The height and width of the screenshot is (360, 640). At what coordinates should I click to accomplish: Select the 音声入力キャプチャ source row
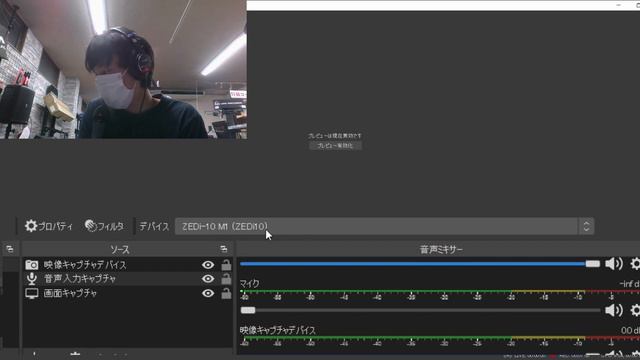point(127,279)
